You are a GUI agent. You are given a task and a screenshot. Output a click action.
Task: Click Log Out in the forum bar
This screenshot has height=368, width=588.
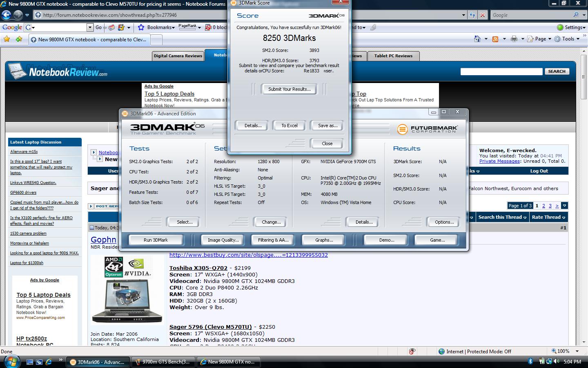[x=539, y=171]
